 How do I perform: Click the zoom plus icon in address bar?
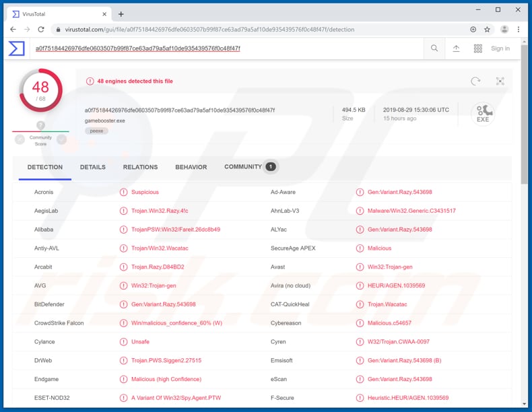pos(473,30)
